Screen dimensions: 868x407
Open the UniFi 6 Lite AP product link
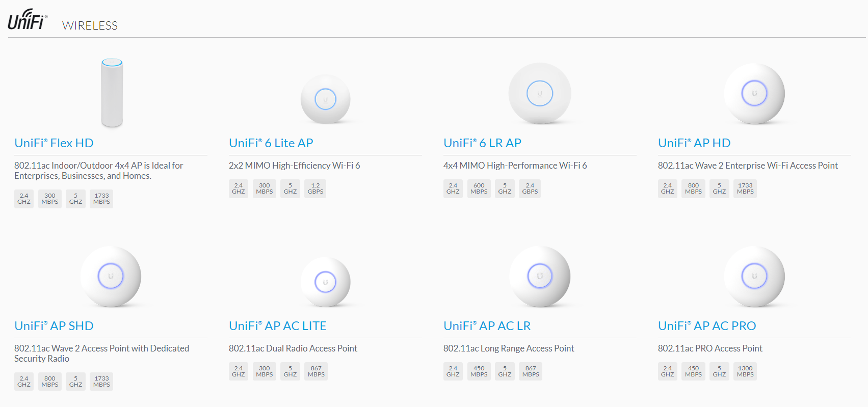(272, 143)
